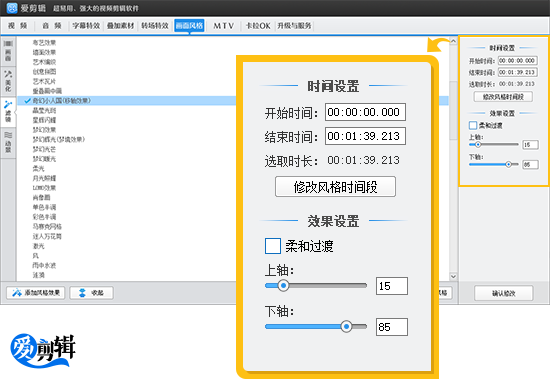Switch to the 音频 tab

click(52, 26)
